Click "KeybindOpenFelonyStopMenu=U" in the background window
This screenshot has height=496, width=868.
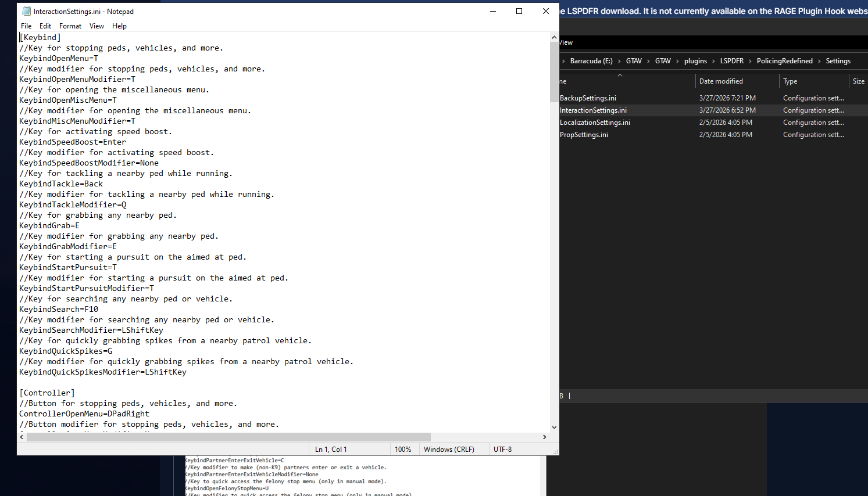pyautogui.click(x=227, y=488)
